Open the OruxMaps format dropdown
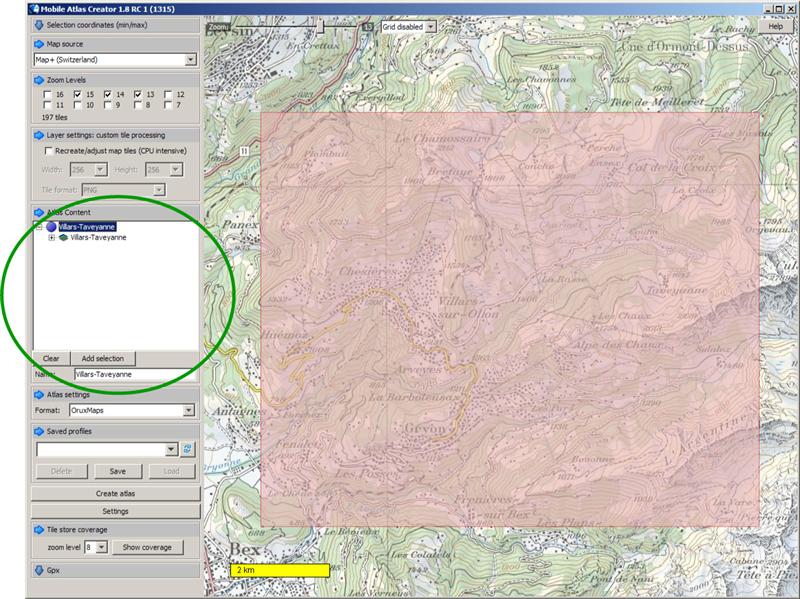The image size is (800, 599). click(188, 410)
